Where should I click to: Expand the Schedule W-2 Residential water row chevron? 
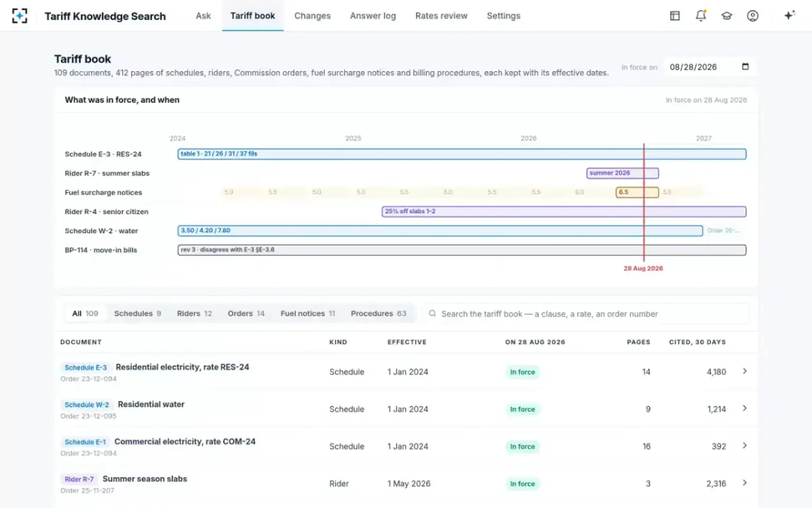(744, 408)
